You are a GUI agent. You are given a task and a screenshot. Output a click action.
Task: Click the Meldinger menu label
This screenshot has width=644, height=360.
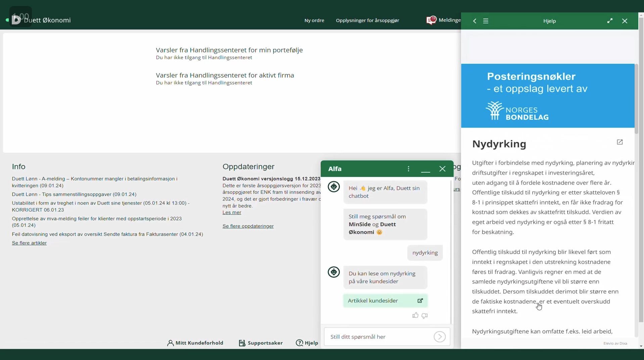click(450, 20)
